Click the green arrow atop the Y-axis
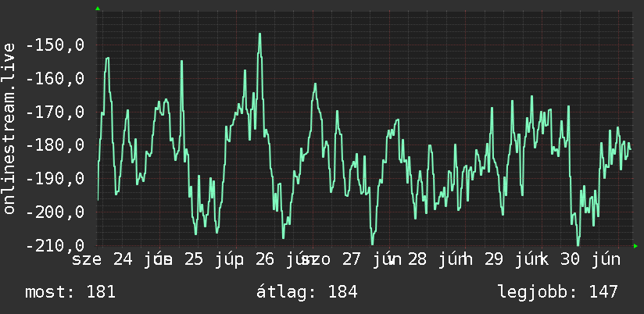Screen dimensions: 644x314 tap(98, 9)
